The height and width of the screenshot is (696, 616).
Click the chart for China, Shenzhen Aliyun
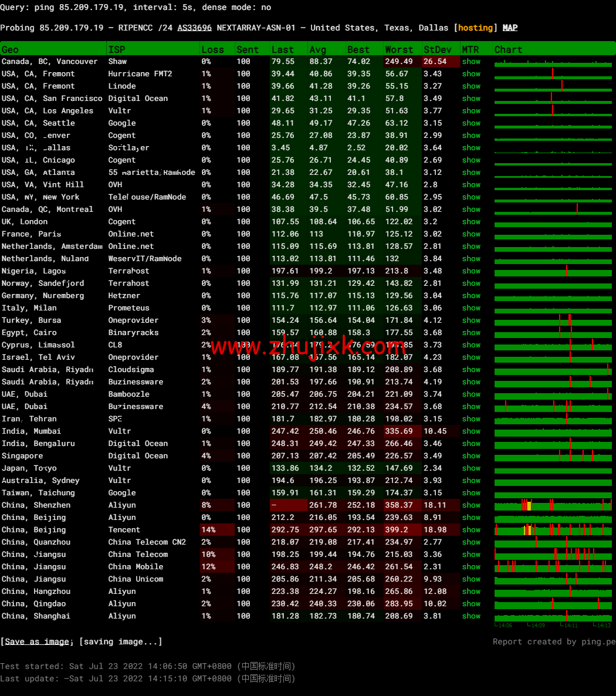pos(553,505)
